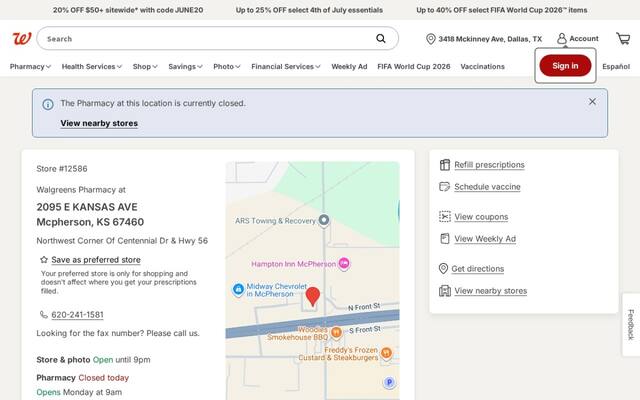Click the Refill prescriptions icon

tap(444, 165)
